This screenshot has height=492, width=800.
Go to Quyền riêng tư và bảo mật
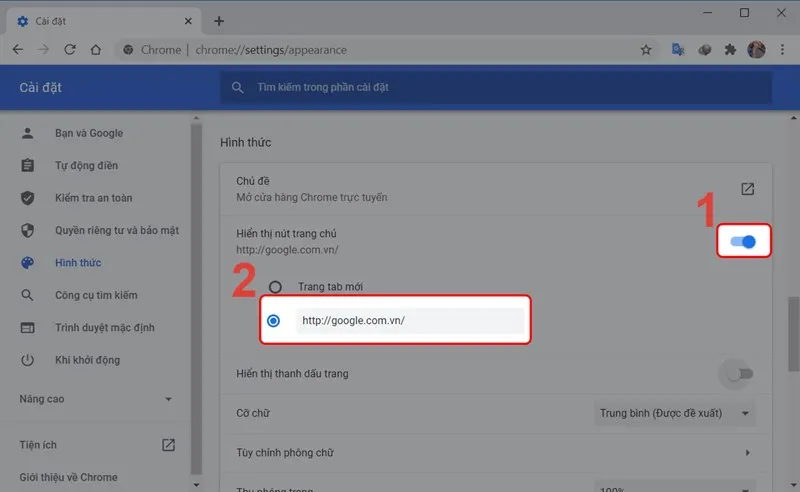(116, 230)
